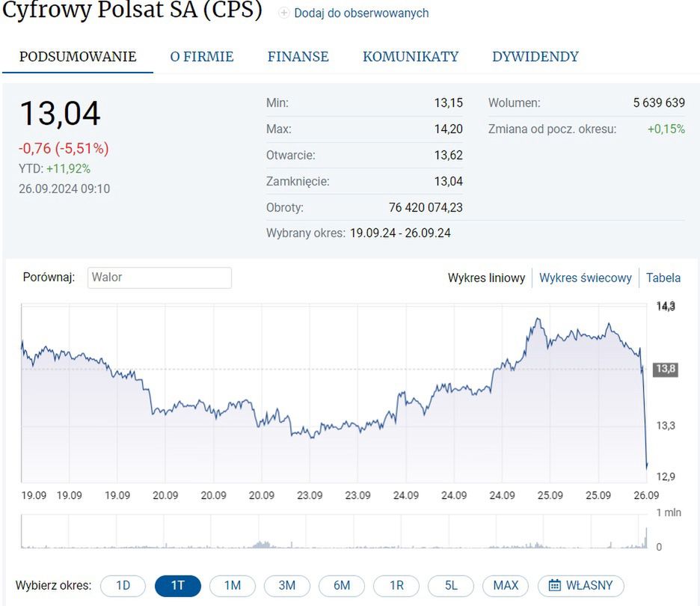Click the Obroty value 76 420 074,23
Screen dimensions: 700x606
pyautogui.click(x=426, y=208)
